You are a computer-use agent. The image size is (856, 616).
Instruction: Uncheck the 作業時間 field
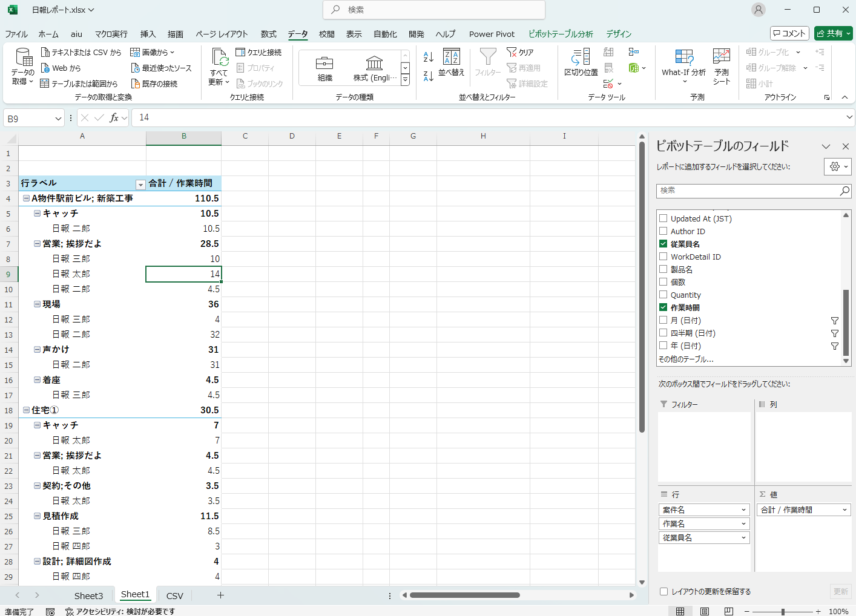coord(663,307)
